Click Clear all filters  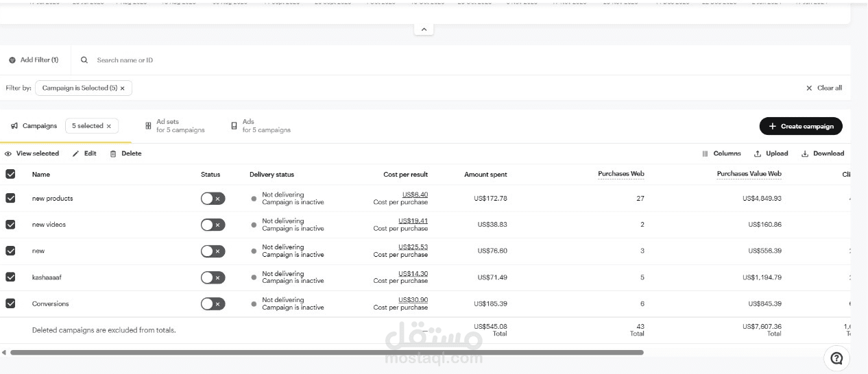tap(824, 88)
